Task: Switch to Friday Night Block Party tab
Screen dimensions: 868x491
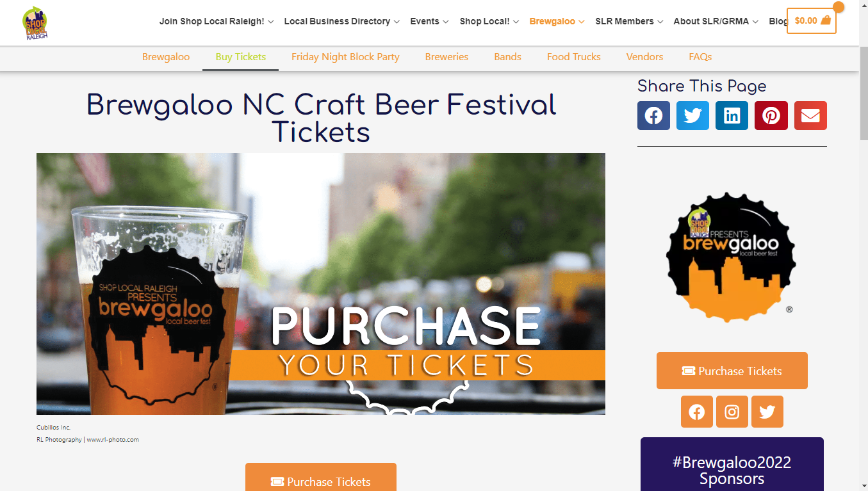Action: point(345,57)
